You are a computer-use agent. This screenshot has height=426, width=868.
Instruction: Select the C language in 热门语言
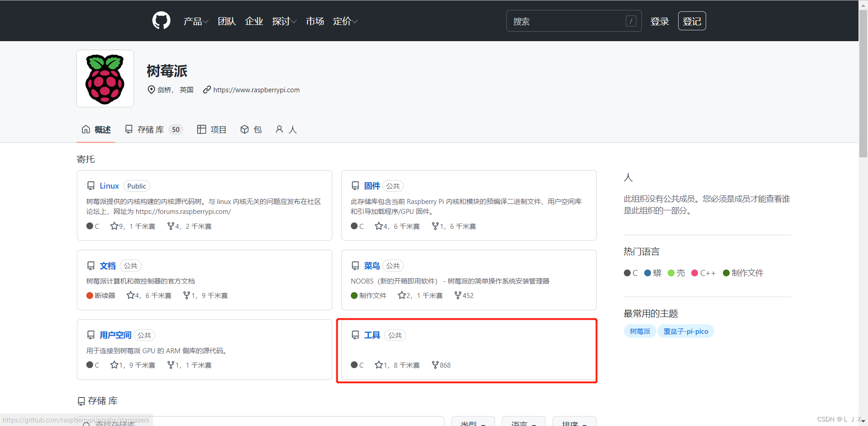pyautogui.click(x=631, y=273)
